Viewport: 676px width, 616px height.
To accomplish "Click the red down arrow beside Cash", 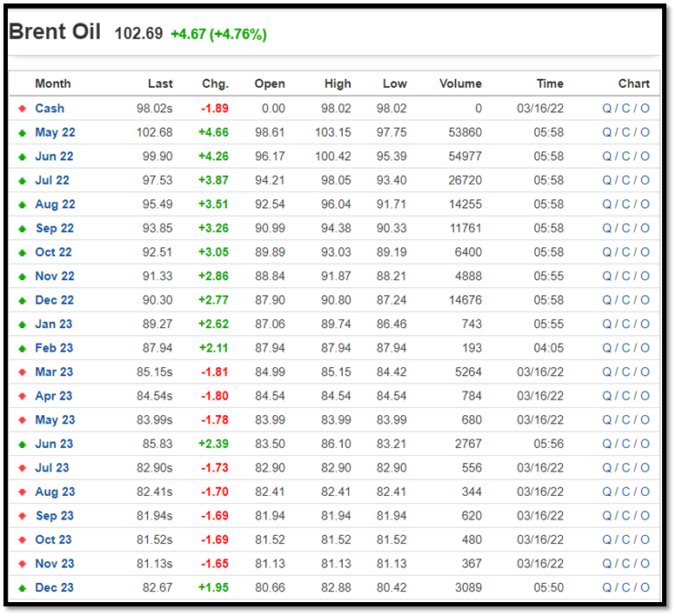I will [23, 109].
